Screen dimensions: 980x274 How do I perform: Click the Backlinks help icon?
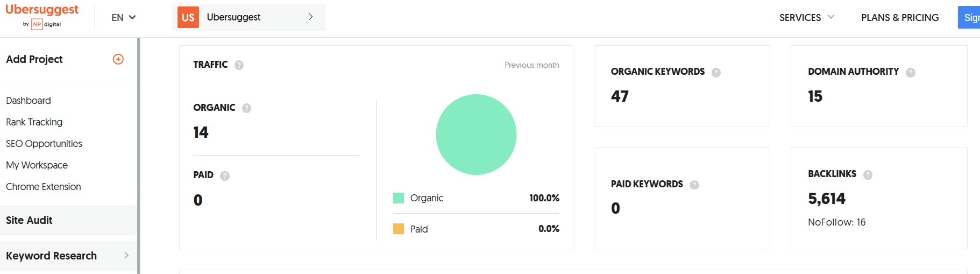tap(868, 175)
